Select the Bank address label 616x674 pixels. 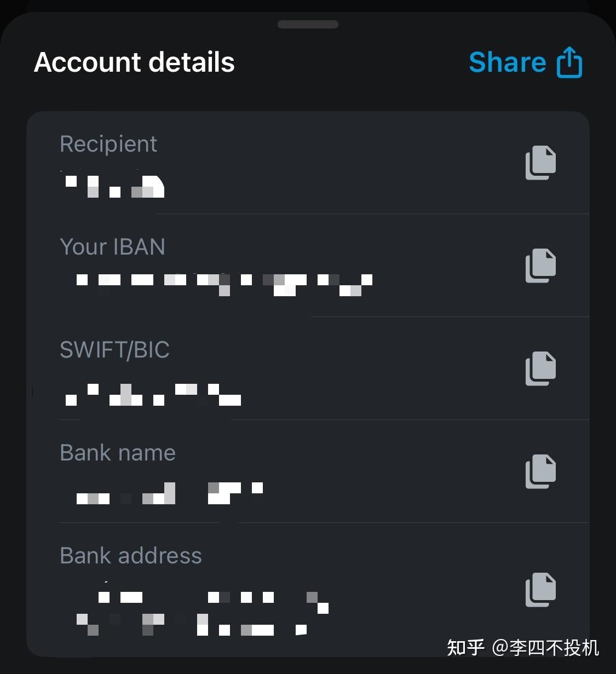coord(131,556)
